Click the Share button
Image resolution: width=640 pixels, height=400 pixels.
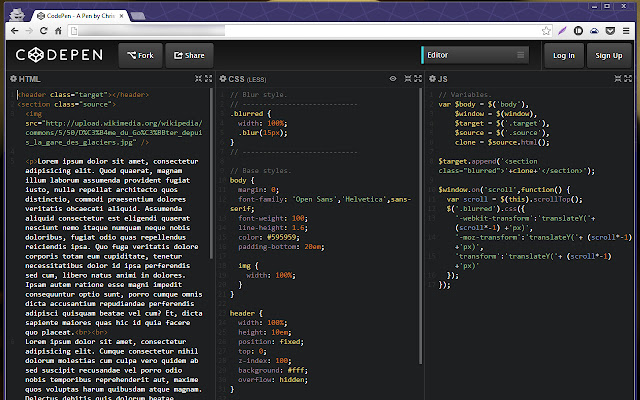[x=188, y=55]
